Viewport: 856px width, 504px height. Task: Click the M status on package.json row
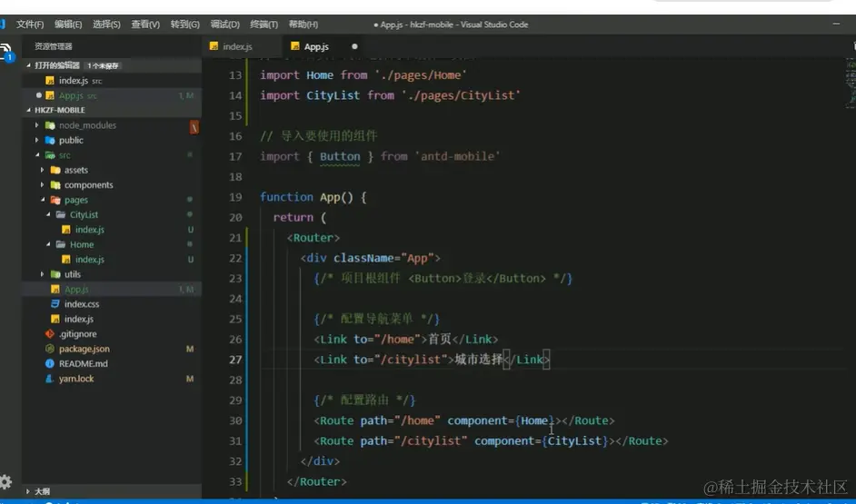coord(190,349)
